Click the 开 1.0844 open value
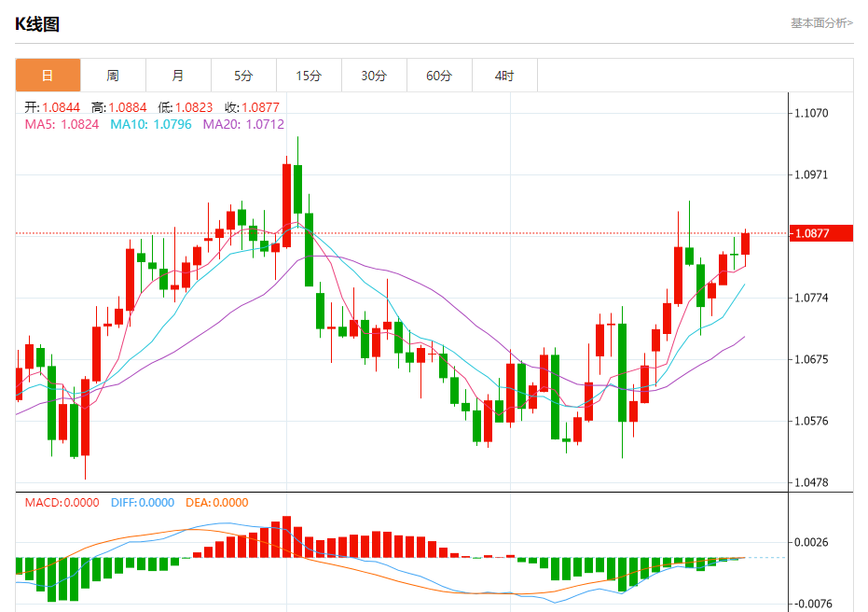The image size is (868, 612). [x=52, y=107]
